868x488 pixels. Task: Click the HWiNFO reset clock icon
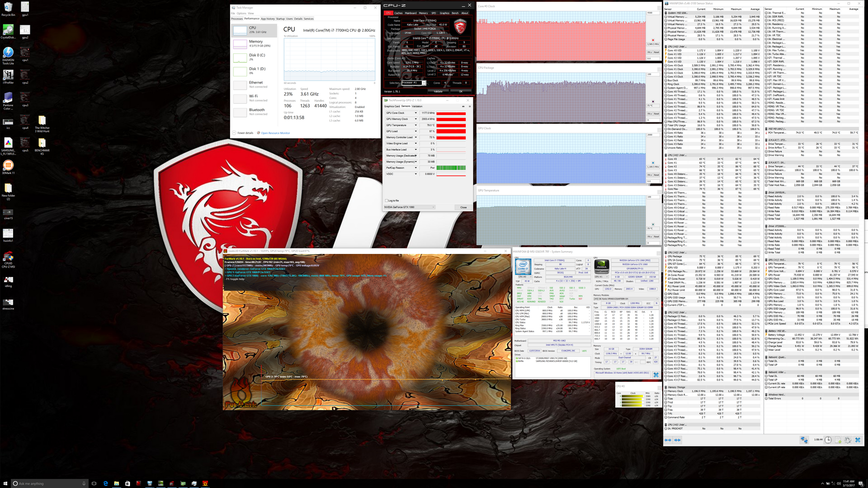pyautogui.click(x=828, y=440)
